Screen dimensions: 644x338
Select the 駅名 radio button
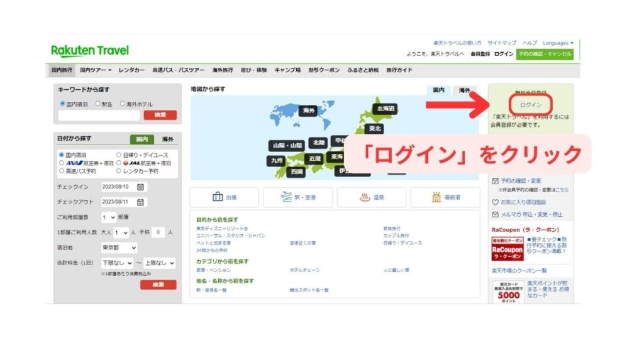coord(97,104)
